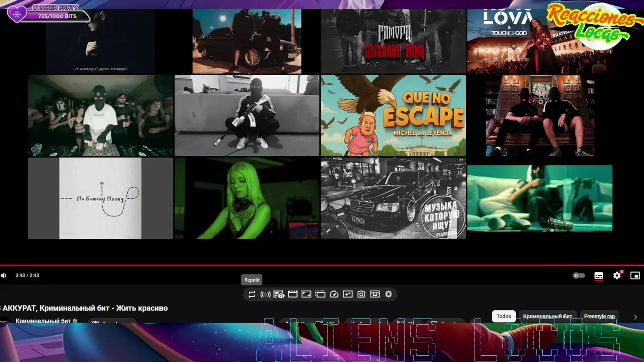Open the green-lit girl DJ suggested video
The image size is (644, 362).
(x=247, y=198)
